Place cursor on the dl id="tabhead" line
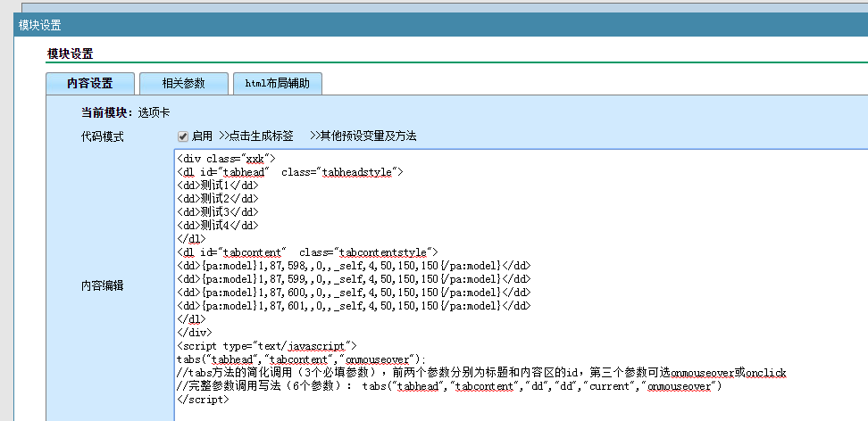This screenshot has width=868, height=421. click(x=290, y=172)
